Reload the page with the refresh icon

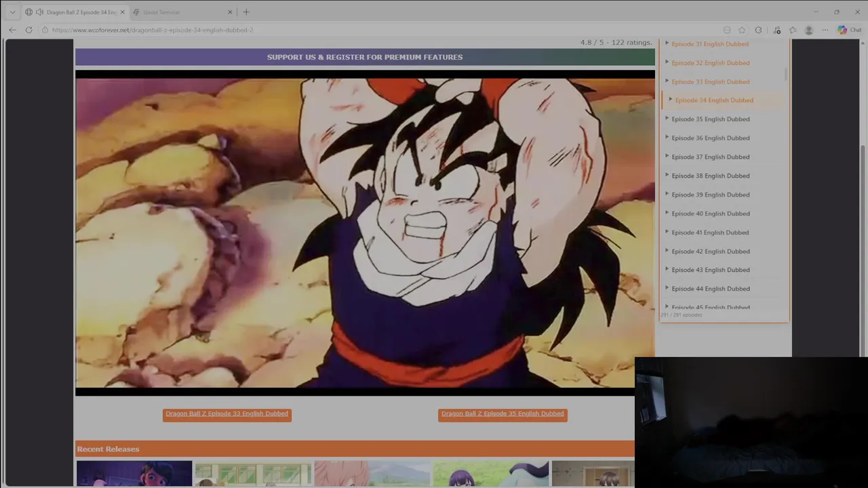pos(28,30)
